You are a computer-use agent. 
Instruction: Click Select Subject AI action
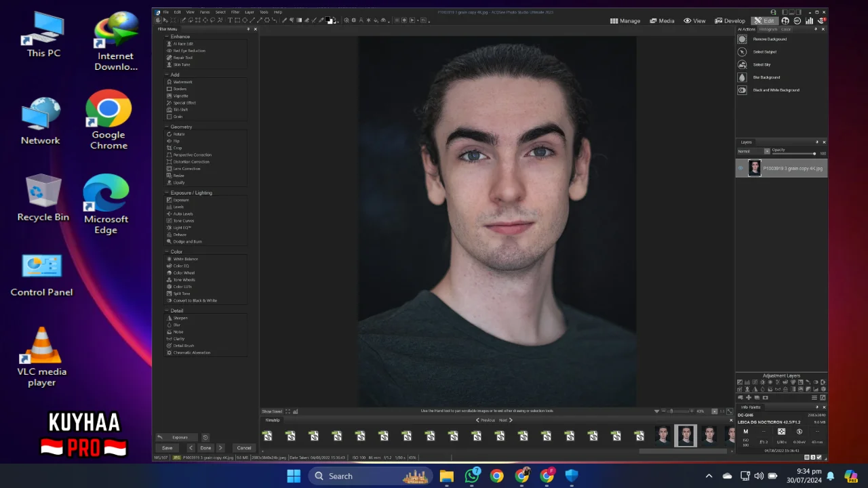tap(764, 52)
